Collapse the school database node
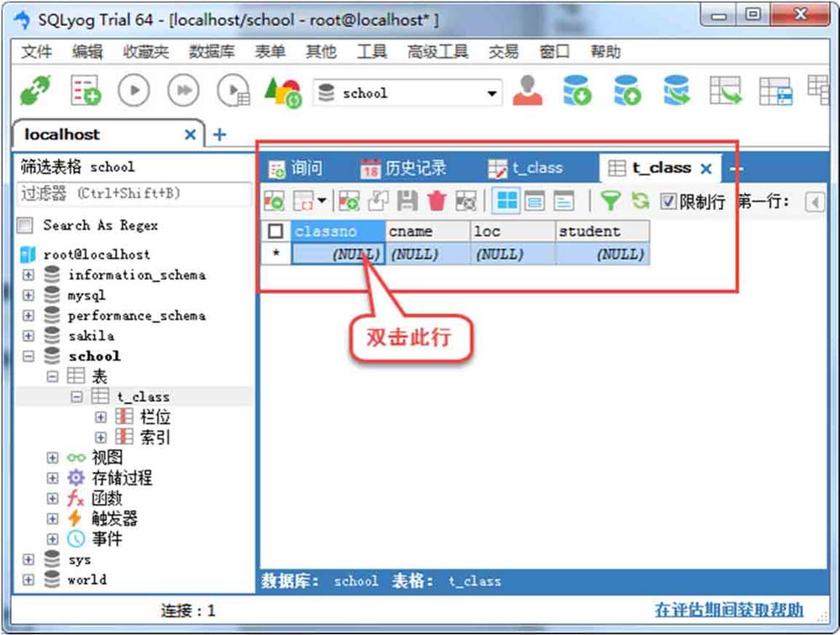 click(x=29, y=356)
